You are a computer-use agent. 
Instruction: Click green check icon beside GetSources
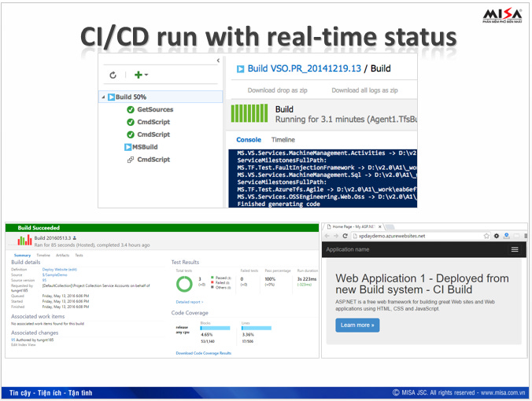131,109
